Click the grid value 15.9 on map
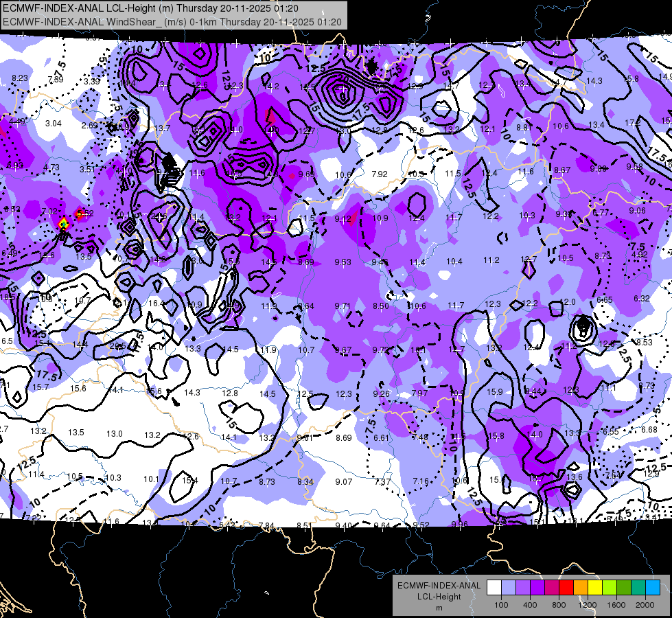This screenshot has height=618, width=672. click(x=495, y=392)
